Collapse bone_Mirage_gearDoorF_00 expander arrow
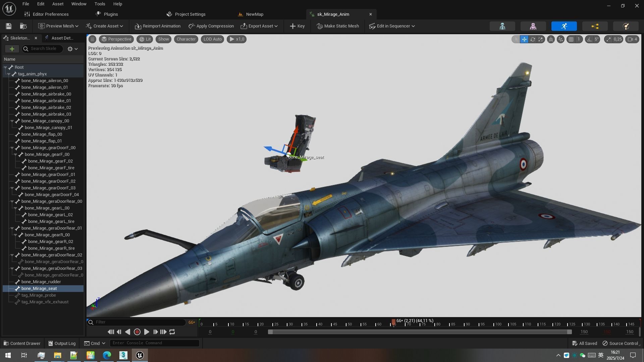 (12, 148)
